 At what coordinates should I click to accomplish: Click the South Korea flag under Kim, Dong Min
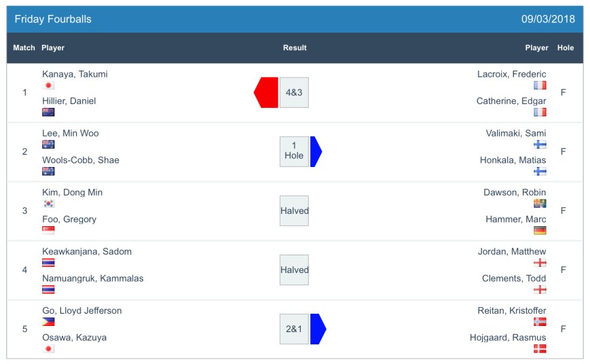(48, 204)
